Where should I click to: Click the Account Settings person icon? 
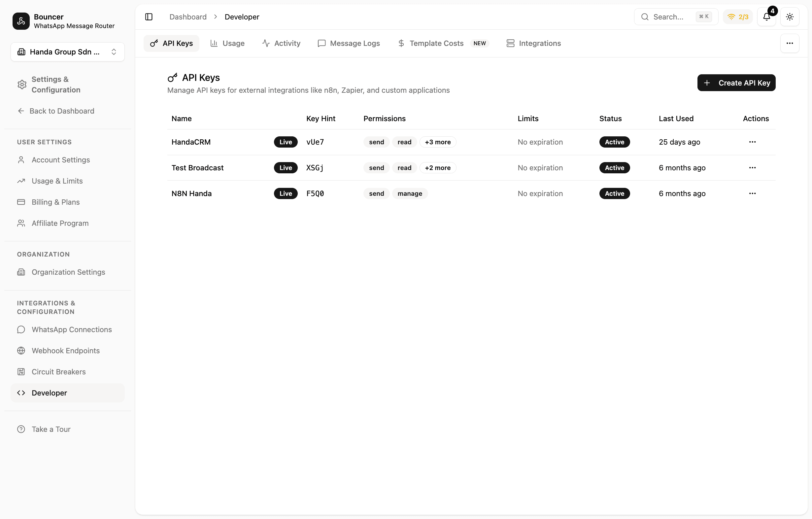tap(21, 160)
